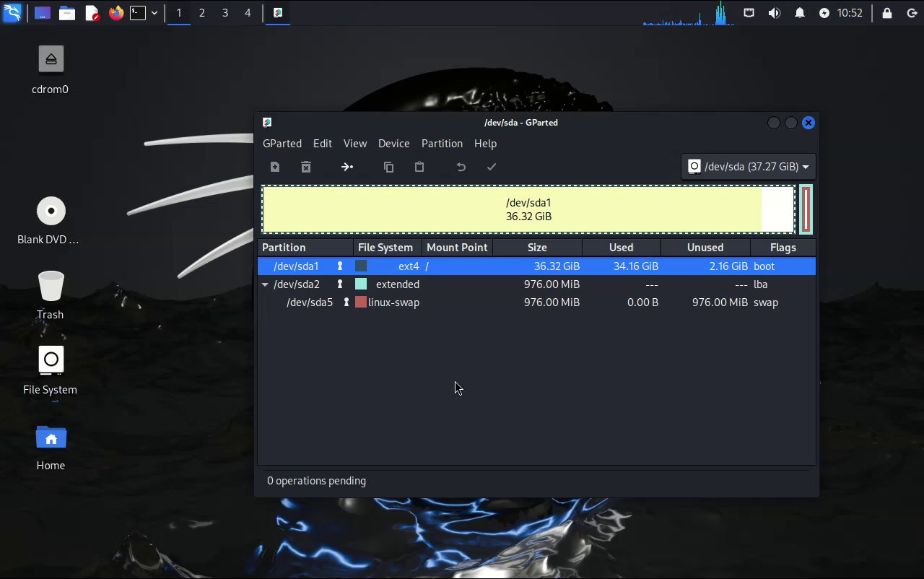
Task: Click the Used column header
Action: point(622,247)
